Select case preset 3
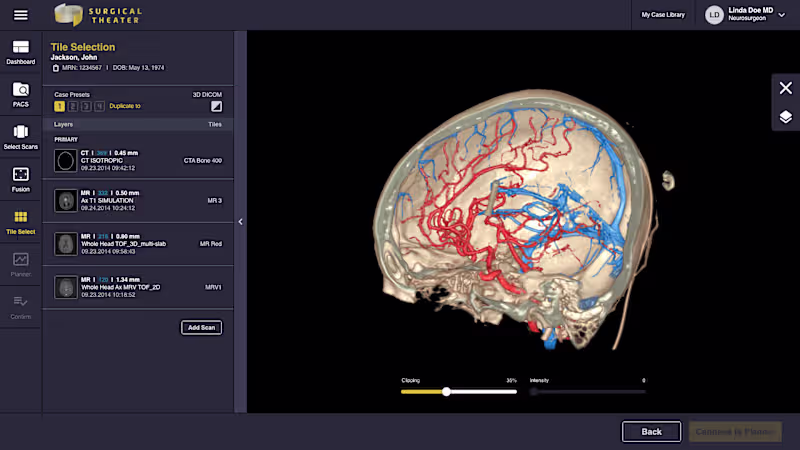Viewport: 800px width, 450px height. tap(86, 106)
